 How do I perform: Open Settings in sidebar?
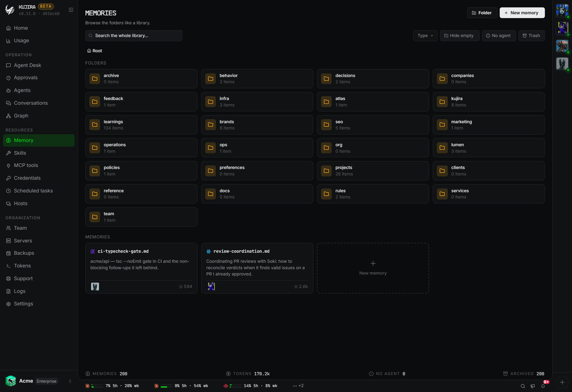[x=39, y=304]
